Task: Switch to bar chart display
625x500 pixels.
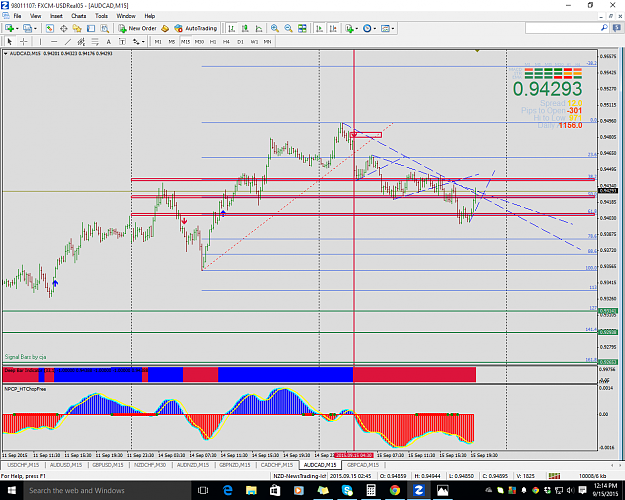Action: pos(232,28)
